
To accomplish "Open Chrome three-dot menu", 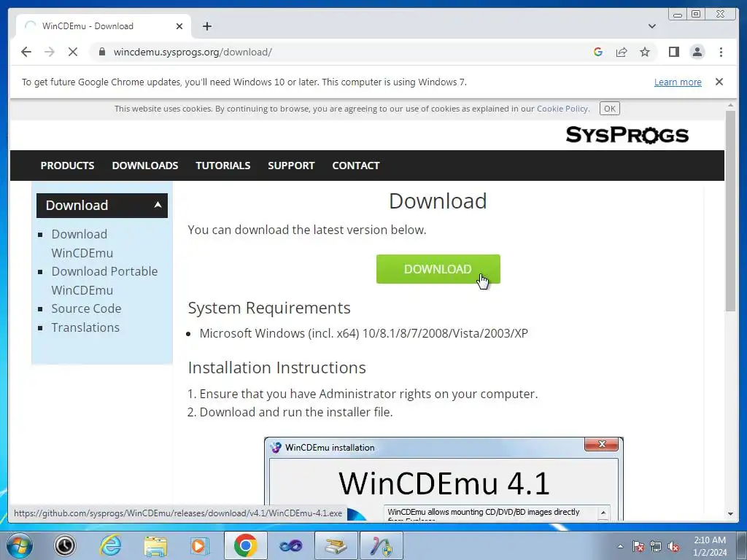I will tap(721, 52).
